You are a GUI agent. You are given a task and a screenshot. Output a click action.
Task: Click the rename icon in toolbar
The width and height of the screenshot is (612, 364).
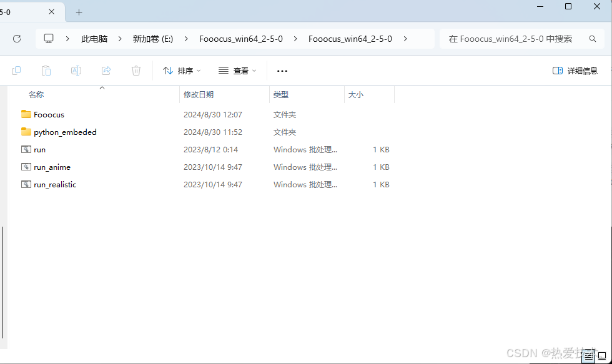76,71
